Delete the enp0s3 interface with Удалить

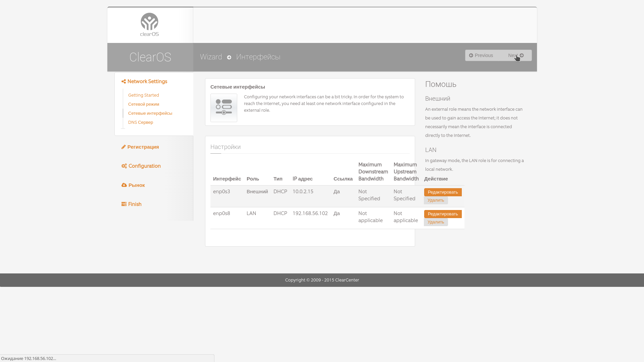coord(436,200)
